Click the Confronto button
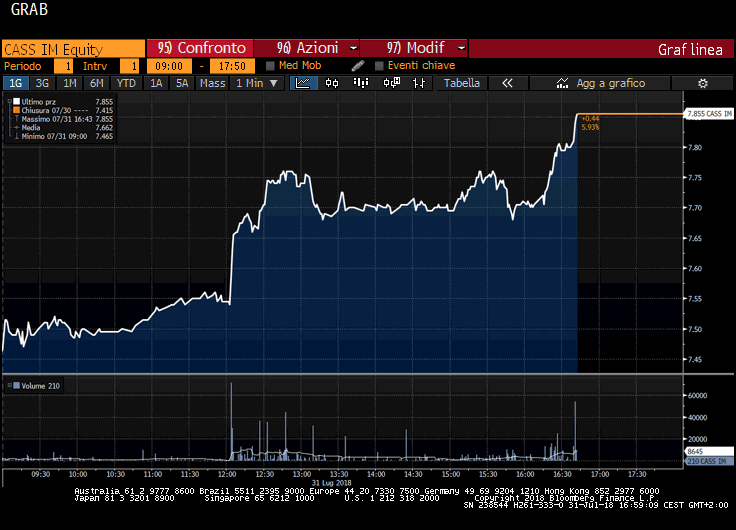Image resolution: width=736 pixels, height=530 pixels. (201, 48)
